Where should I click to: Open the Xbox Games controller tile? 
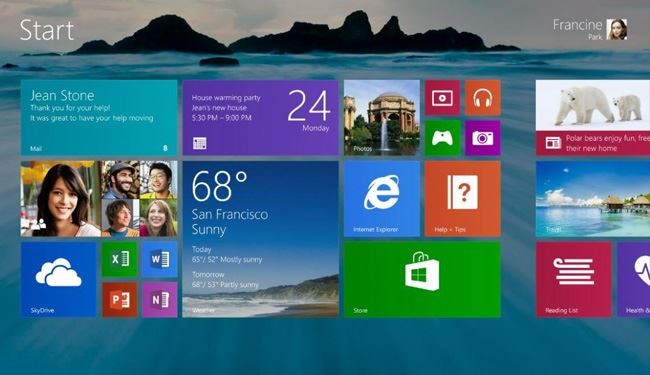[442, 138]
